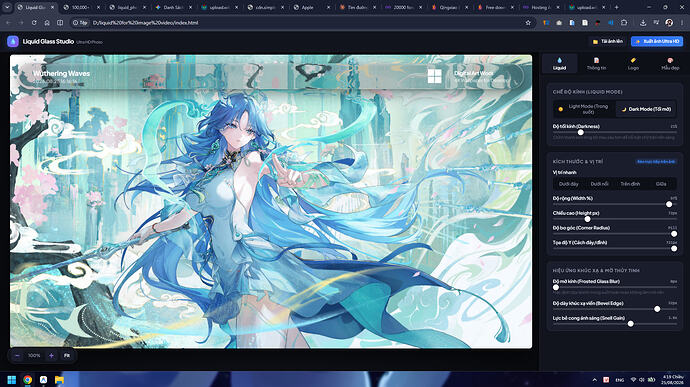
Task: Open the taskbar clock and date
Action: (x=672, y=380)
